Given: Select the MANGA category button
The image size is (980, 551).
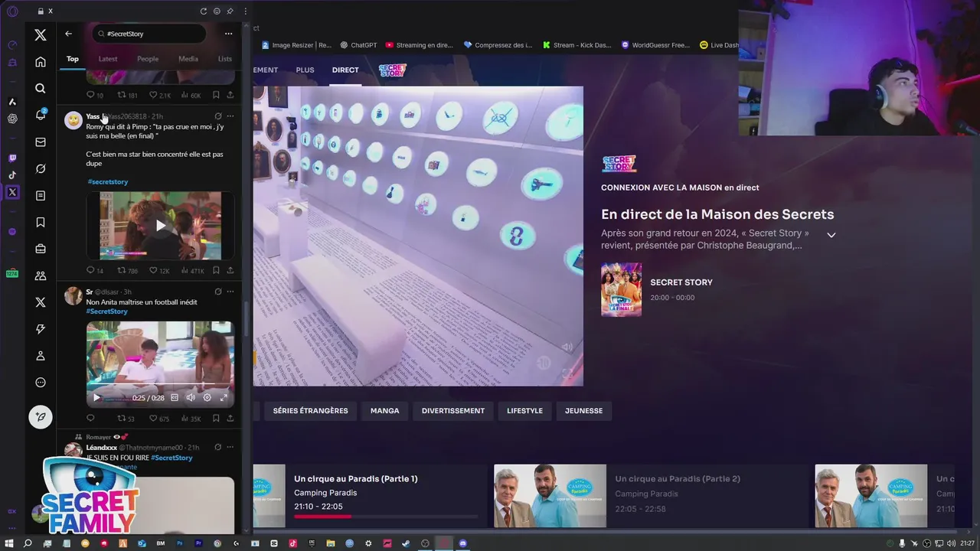Looking at the screenshot, I should click(x=384, y=411).
